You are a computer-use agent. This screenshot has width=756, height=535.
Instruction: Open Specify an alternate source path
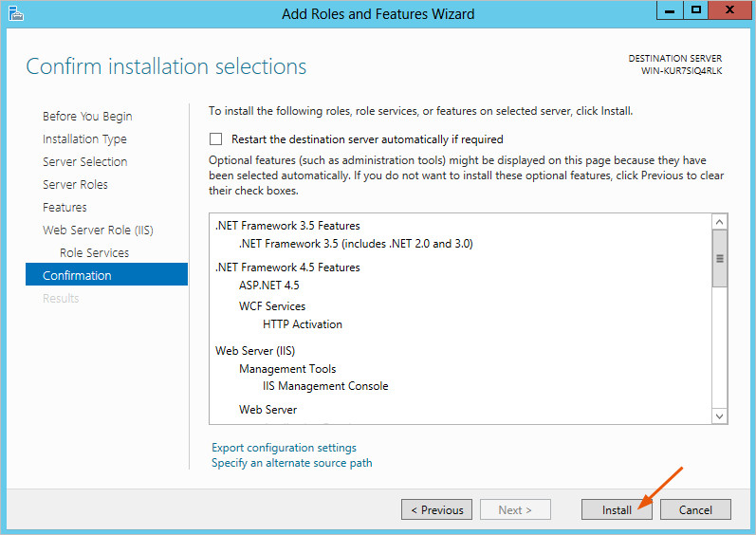point(291,463)
